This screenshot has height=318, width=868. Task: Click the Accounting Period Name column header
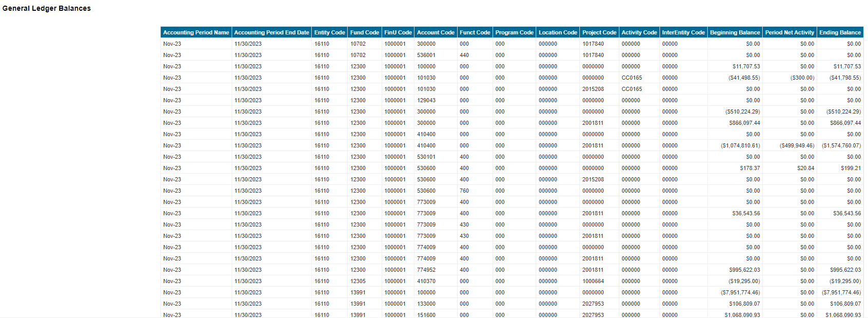pos(196,32)
